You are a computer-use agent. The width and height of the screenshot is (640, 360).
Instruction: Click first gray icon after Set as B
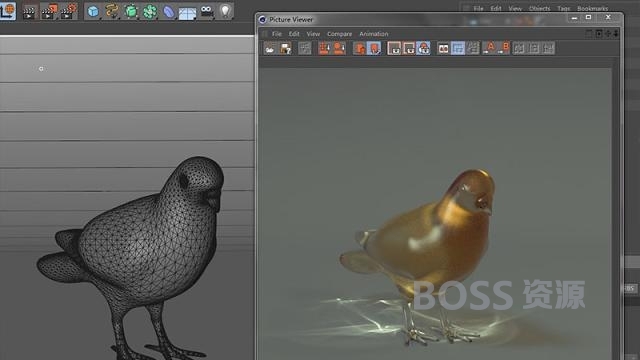pos(519,49)
